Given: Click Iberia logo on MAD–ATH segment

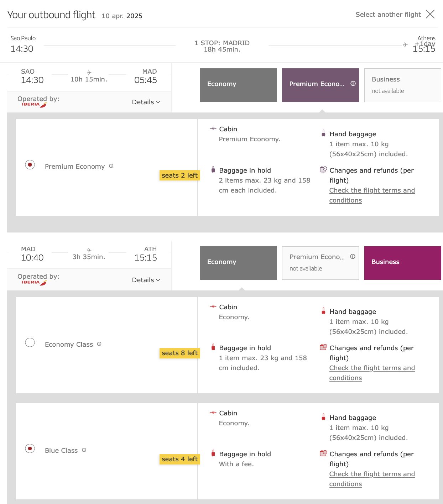Looking at the screenshot, I should pyautogui.click(x=34, y=283).
